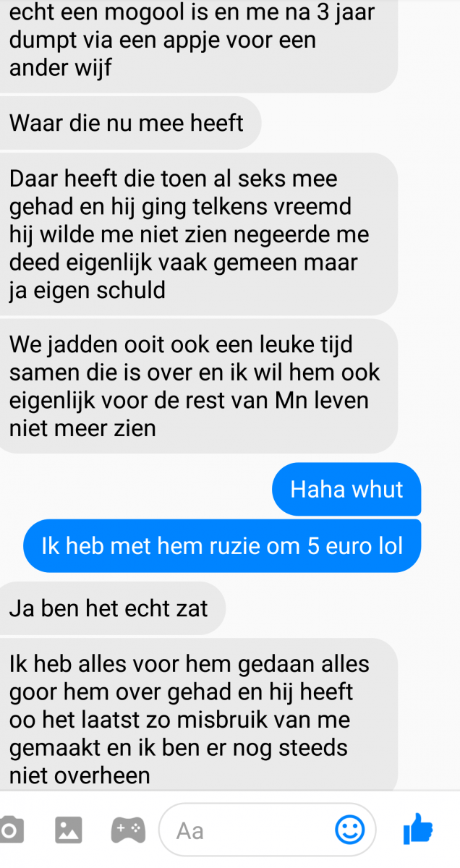Send a thumbs-up like
460x868 pixels.
pyautogui.click(x=418, y=829)
